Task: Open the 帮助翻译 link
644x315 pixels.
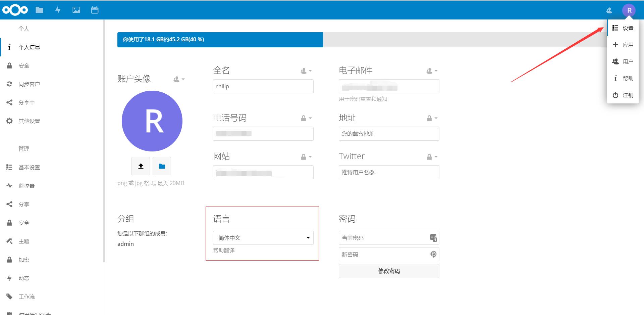Action: (x=224, y=251)
